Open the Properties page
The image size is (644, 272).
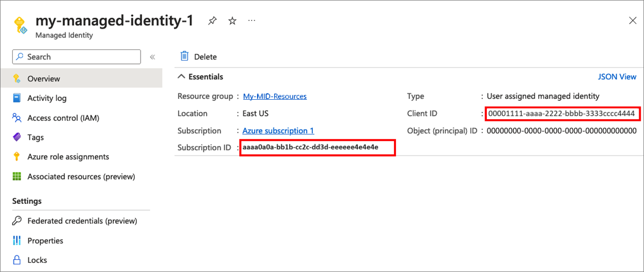point(45,241)
